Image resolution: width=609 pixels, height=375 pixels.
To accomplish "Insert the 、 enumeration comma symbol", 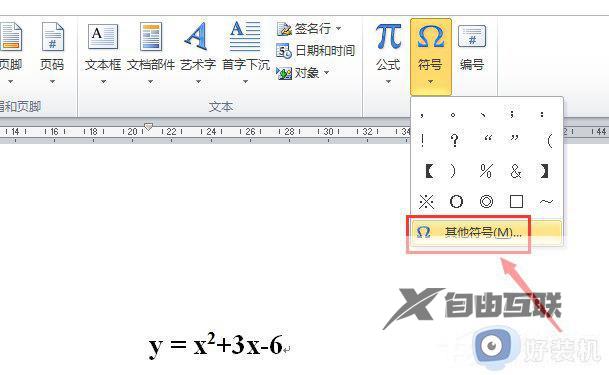I will point(483,115).
